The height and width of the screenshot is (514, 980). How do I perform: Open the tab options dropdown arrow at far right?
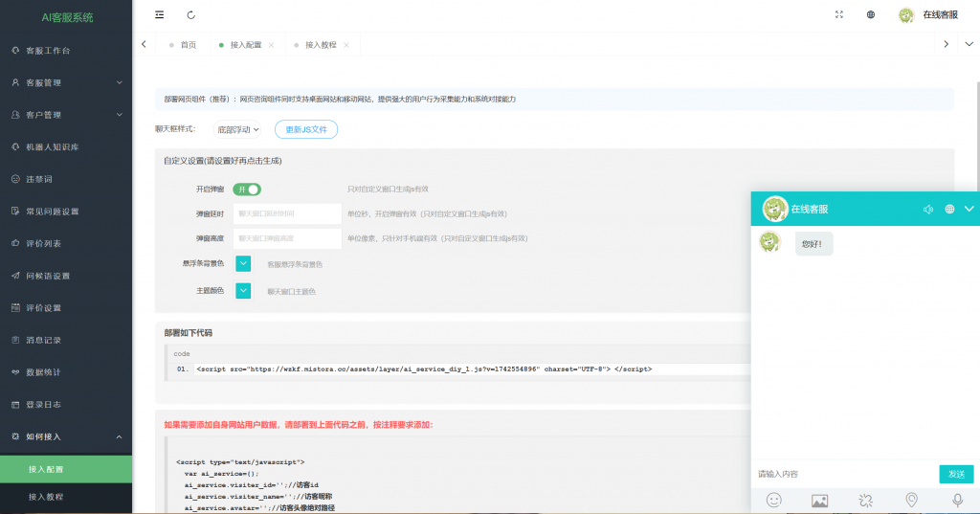coord(969,44)
